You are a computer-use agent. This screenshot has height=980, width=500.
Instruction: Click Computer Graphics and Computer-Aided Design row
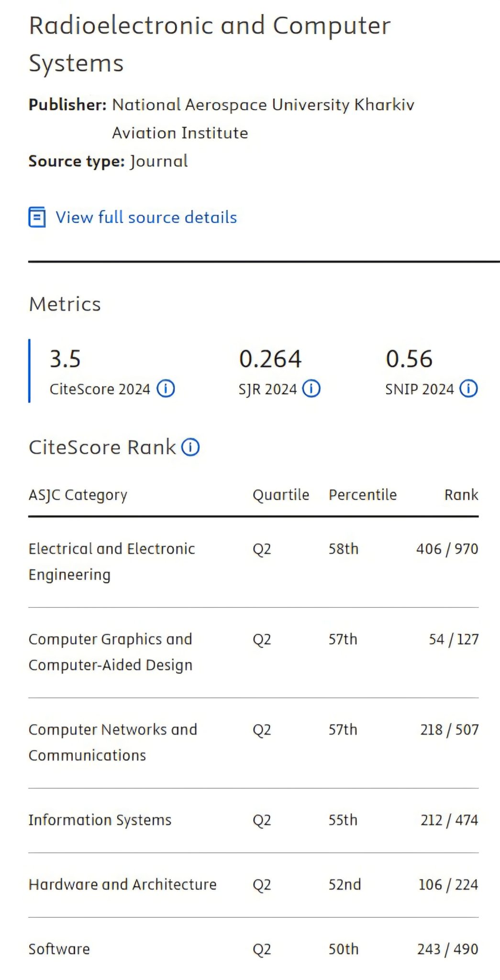tap(111, 652)
